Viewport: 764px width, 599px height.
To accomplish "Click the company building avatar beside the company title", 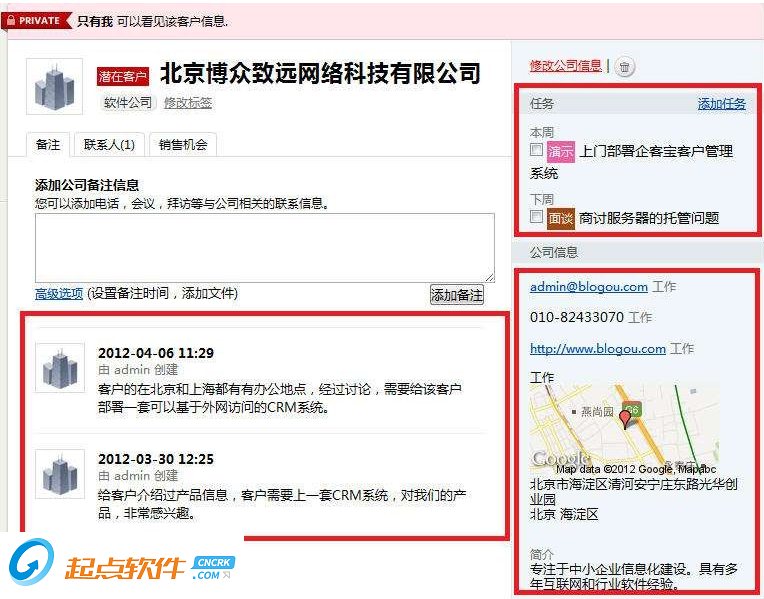I will pos(55,87).
